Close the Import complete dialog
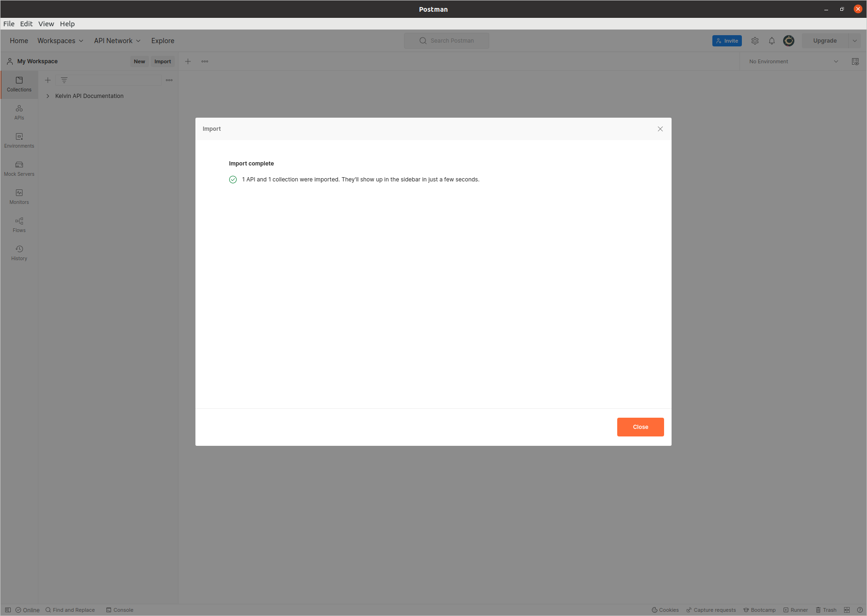867x616 pixels. tap(640, 427)
